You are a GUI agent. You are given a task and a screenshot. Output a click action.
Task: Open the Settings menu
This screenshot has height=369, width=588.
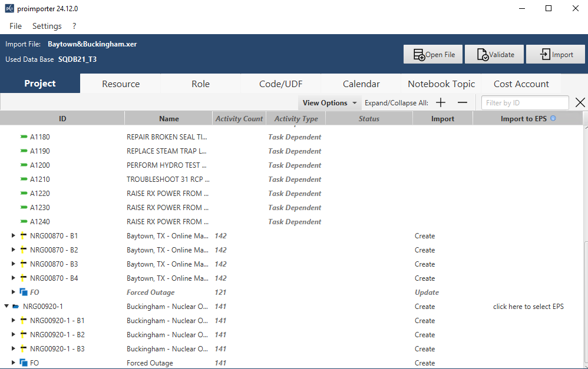(x=47, y=26)
